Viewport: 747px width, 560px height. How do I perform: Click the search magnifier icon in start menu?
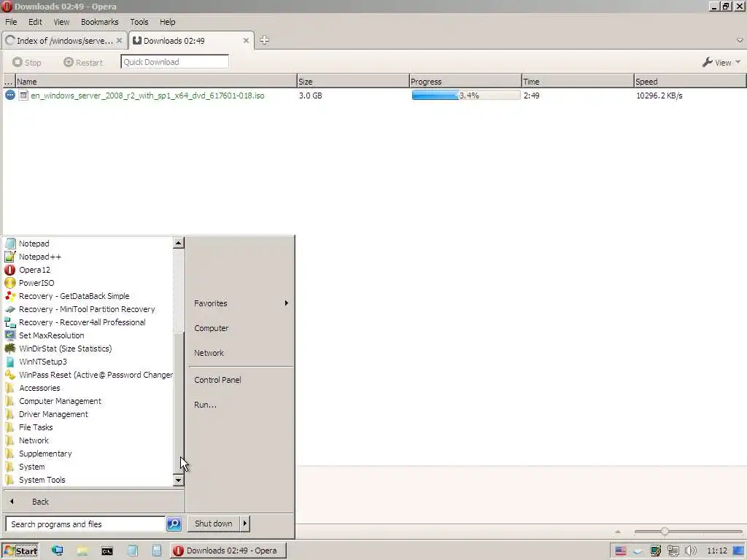click(x=174, y=524)
